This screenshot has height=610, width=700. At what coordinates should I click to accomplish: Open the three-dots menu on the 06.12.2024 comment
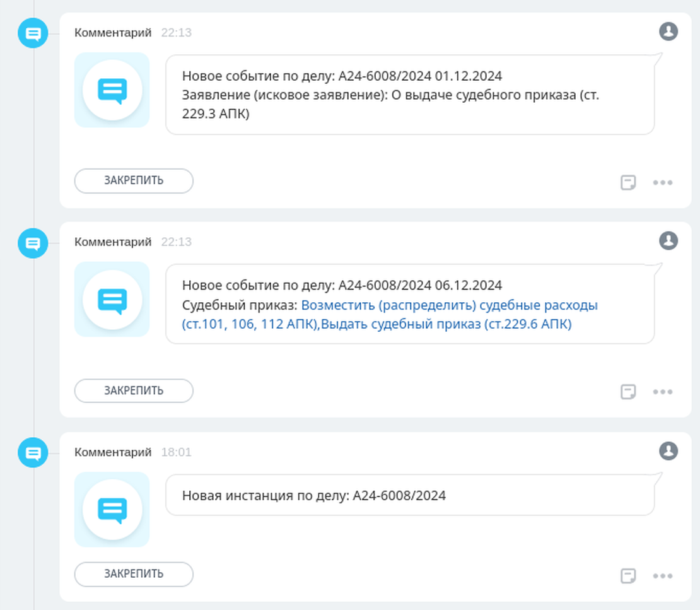pos(662,392)
